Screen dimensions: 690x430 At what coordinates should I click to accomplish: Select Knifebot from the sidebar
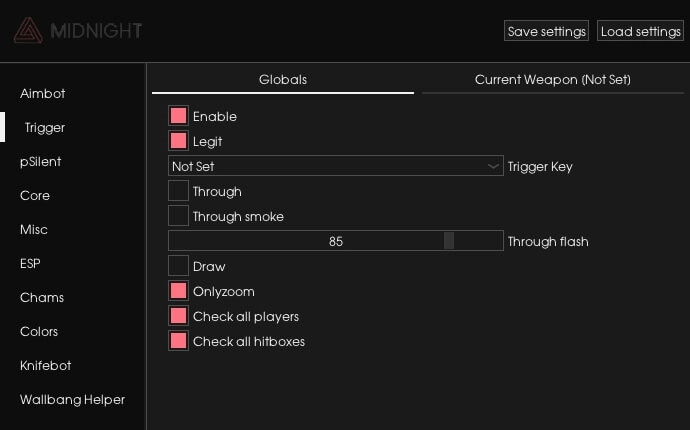click(x=45, y=365)
